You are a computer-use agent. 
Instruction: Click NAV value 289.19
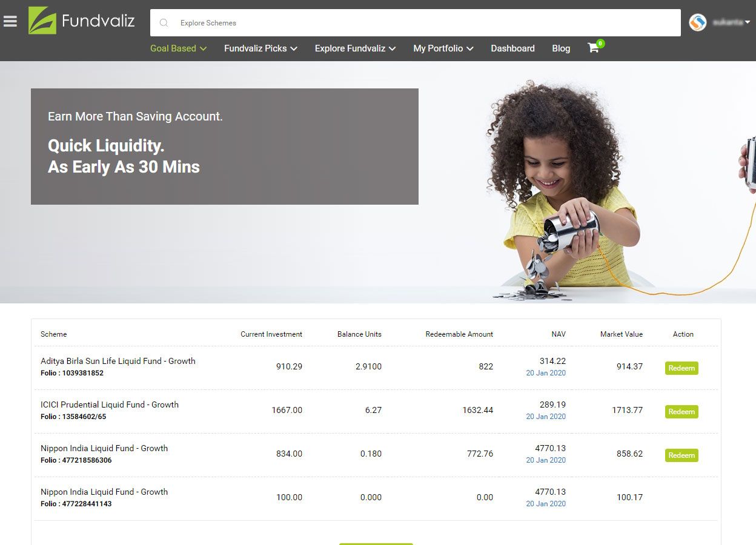tap(552, 405)
